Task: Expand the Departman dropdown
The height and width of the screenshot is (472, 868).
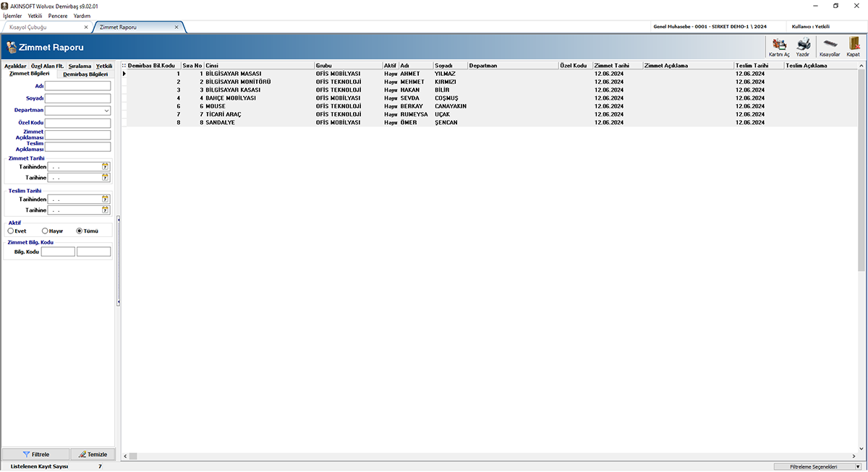Action: pyautogui.click(x=106, y=111)
